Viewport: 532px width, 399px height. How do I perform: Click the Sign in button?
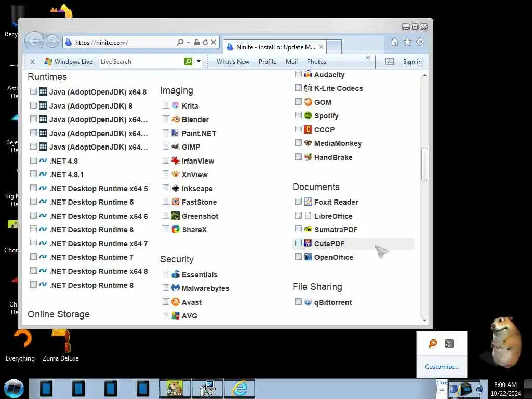[412, 62]
